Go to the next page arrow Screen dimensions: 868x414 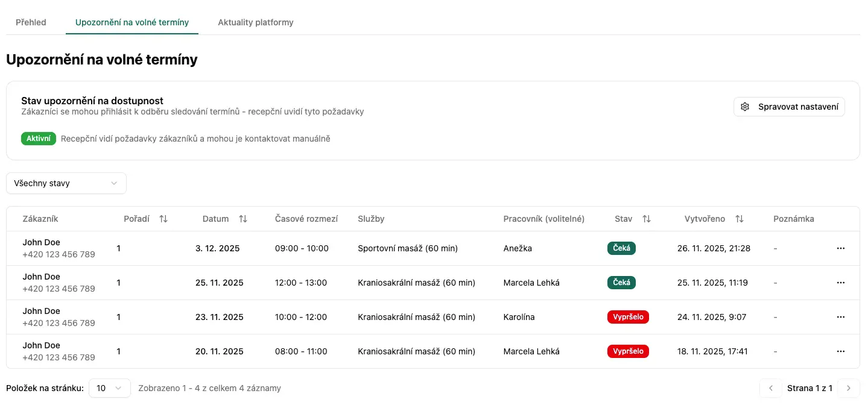[x=849, y=388]
